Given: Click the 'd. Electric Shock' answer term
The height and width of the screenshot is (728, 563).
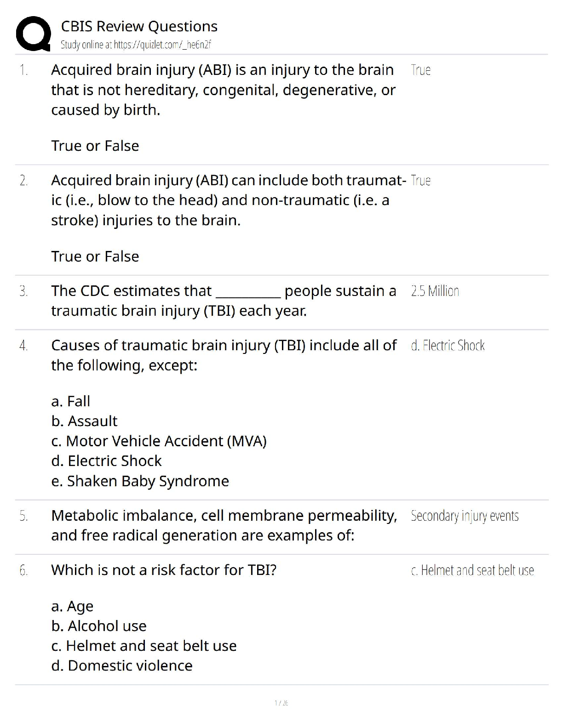Looking at the screenshot, I should pos(448,346).
